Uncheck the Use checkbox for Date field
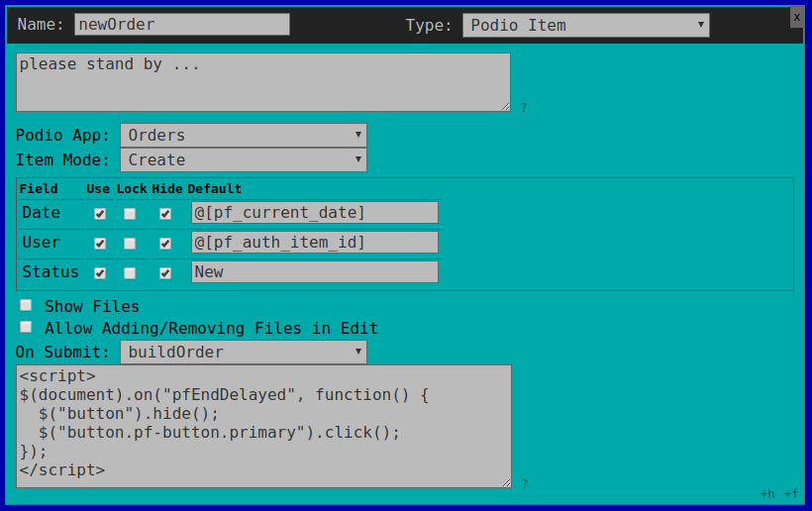This screenshot has width=812, height=511. point(100,214)
